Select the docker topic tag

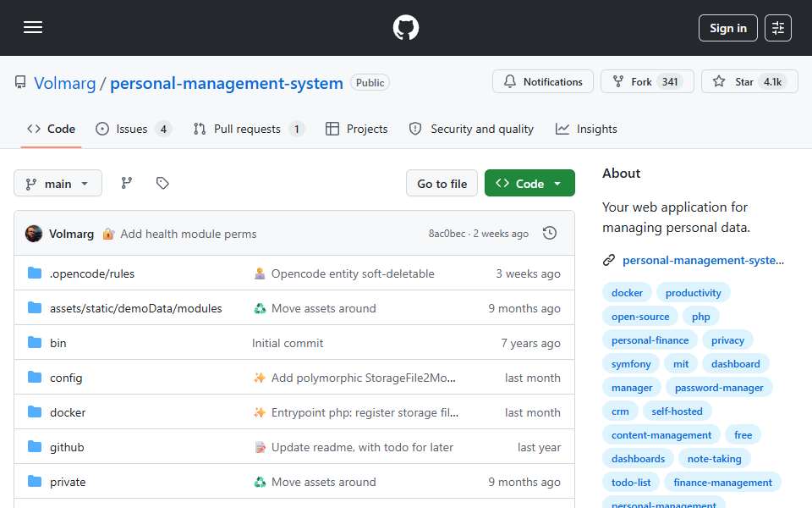(627, 293)
